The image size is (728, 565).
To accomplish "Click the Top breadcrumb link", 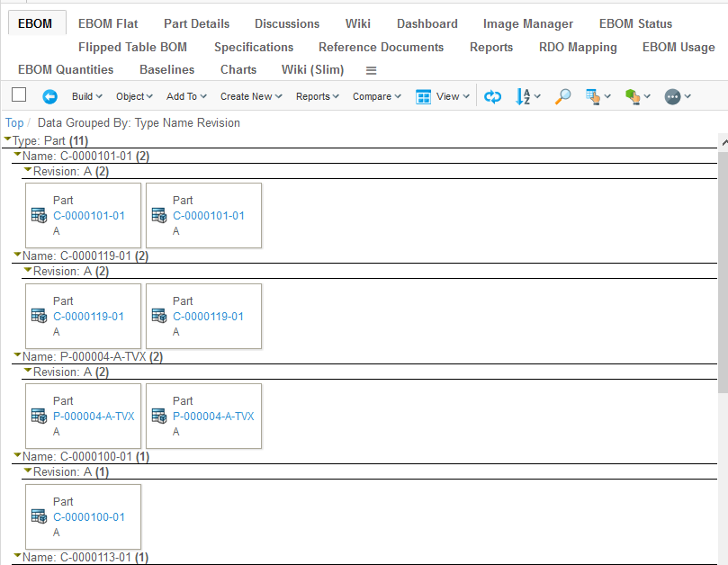I will 14,122.
